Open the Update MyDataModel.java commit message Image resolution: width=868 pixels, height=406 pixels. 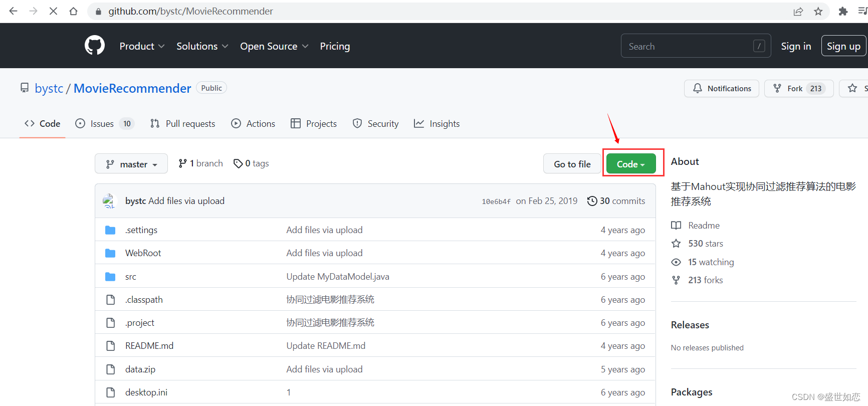[x=338, y=277]
